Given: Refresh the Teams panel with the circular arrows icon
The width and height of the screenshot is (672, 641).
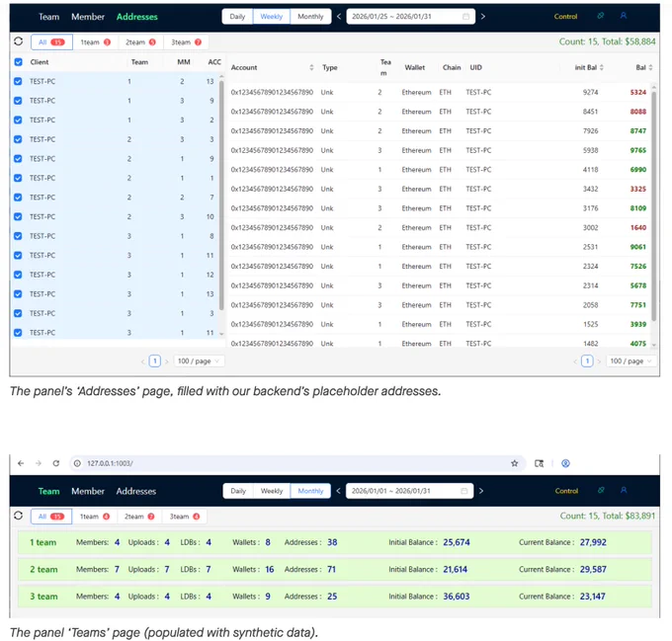Looking at the screenshot, I should 18,516.
